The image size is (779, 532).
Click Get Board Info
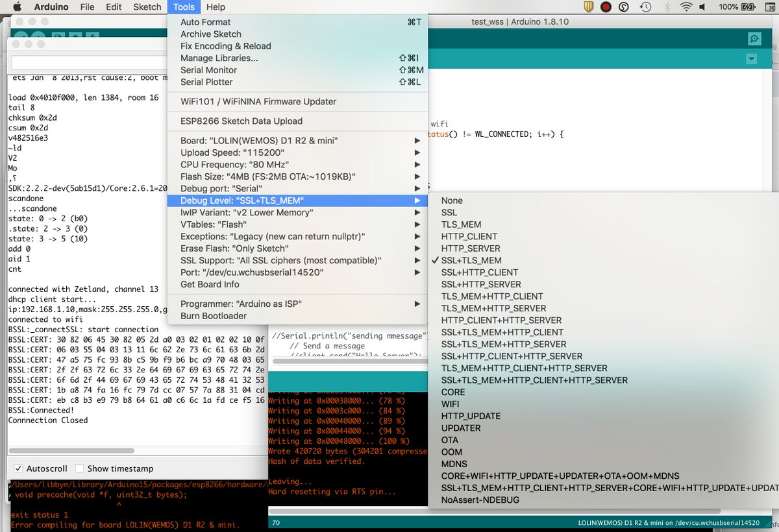297,284
